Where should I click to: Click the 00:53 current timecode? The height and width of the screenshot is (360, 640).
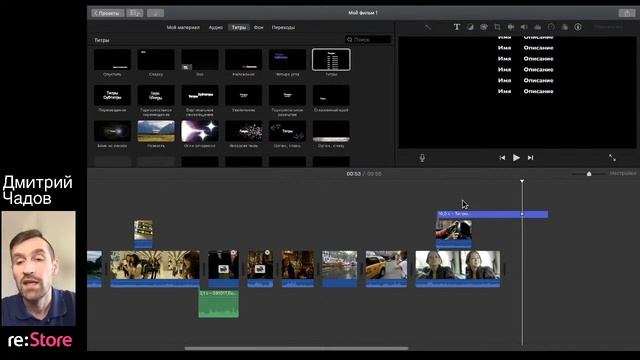(353, 174)
